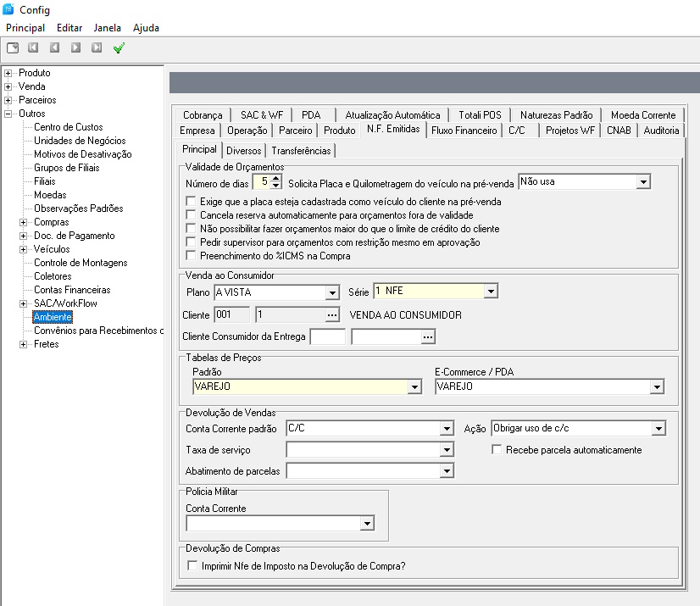Open Cliente lookup ellipsis button
This screenshot has width=700, height=606.
tap(332, 314)
